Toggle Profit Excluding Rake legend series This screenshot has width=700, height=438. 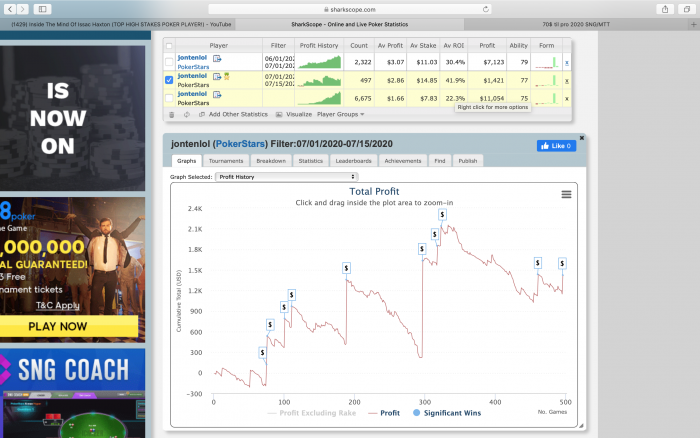click(x=312, y=413)
